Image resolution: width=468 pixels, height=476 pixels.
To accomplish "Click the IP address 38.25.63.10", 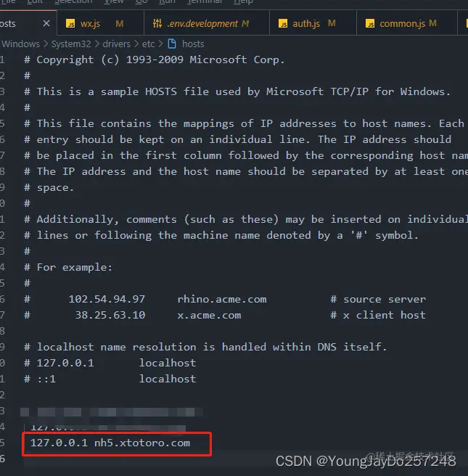I will tap(110, 315).
